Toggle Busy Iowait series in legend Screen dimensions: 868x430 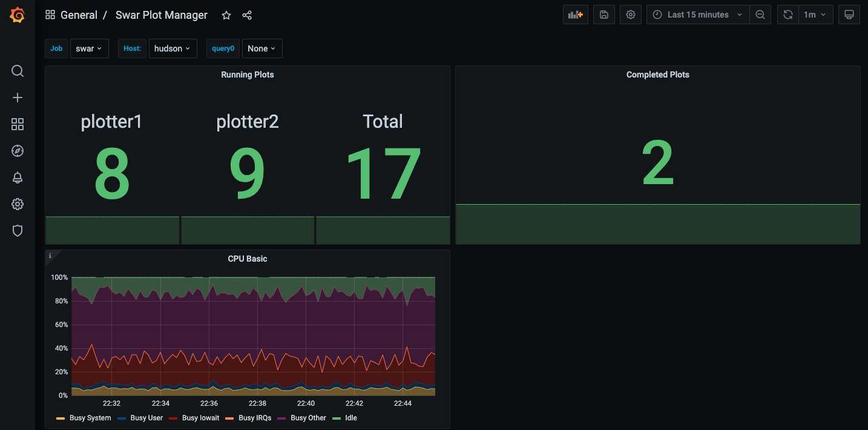[x=200, y=418]
